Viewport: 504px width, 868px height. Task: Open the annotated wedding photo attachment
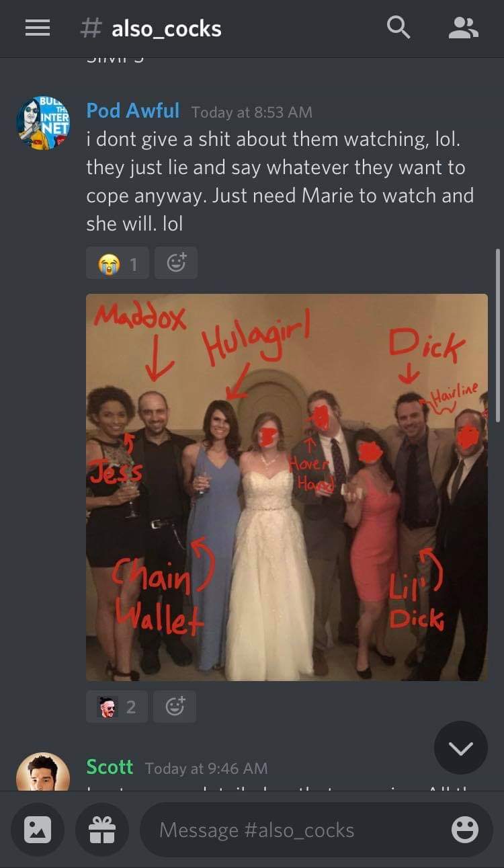(287, 487)
